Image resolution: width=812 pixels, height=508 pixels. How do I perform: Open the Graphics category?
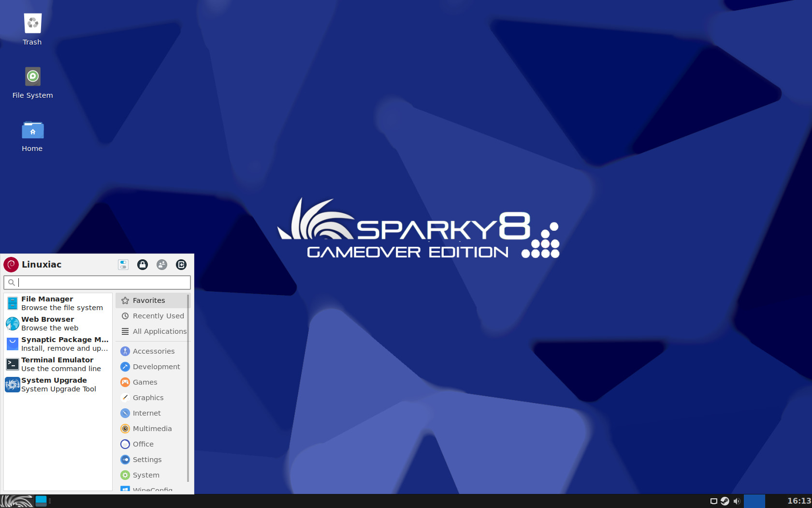(152, 398)
